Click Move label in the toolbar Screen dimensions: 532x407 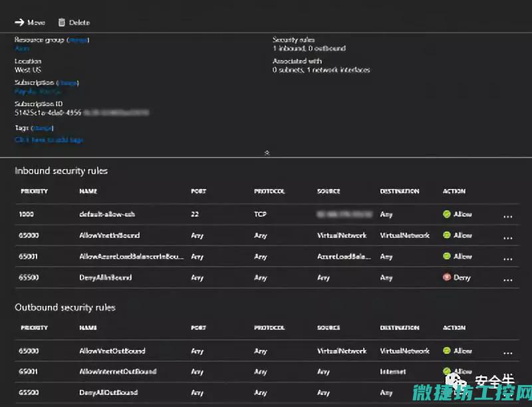(x=37, y=23)
